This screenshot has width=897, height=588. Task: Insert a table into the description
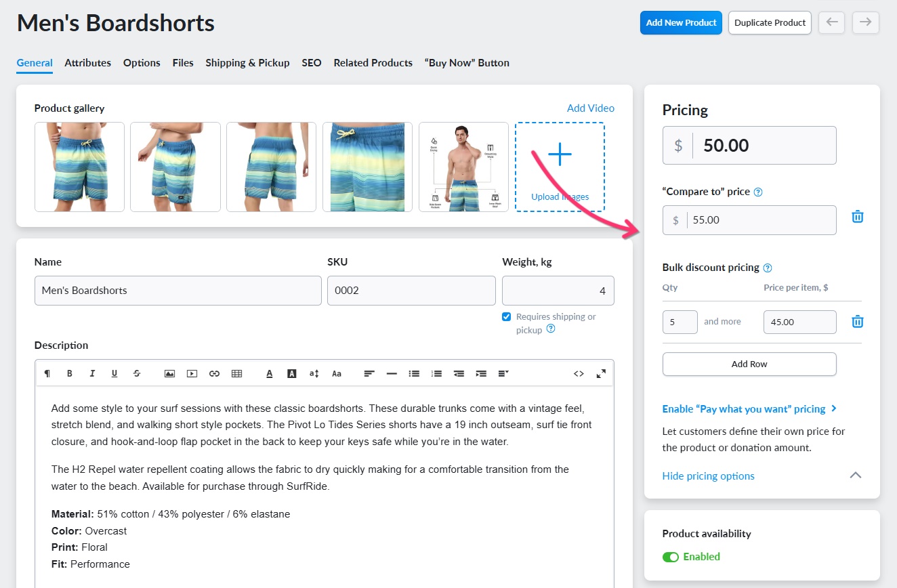tap(236, 373)
